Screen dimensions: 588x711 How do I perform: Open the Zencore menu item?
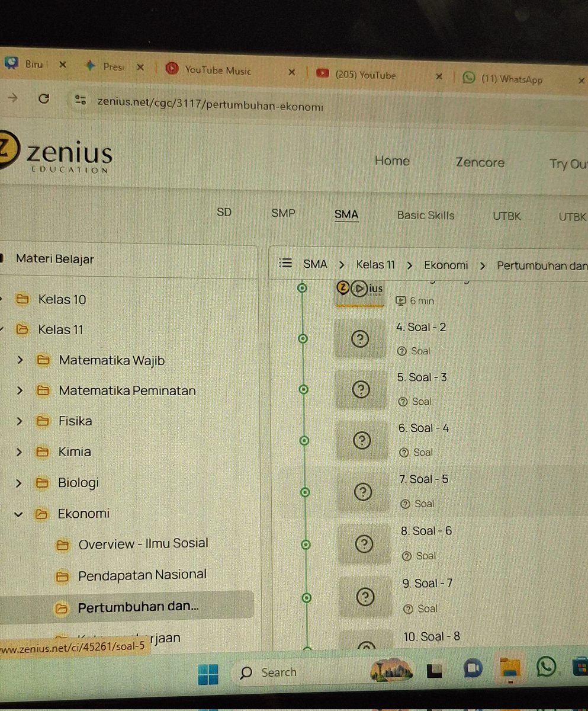coord(480,162)
